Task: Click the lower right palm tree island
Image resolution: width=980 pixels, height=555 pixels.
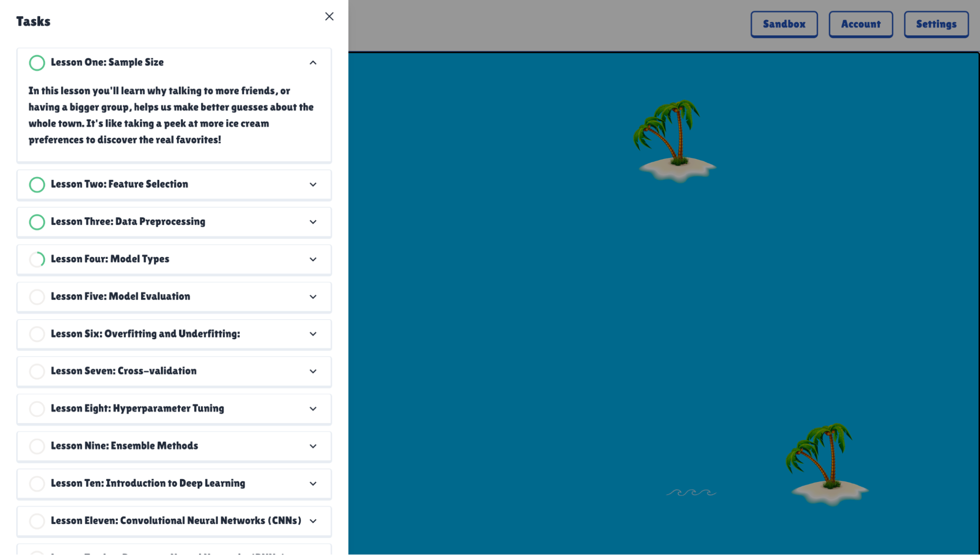Action: (x=827, y=464)
